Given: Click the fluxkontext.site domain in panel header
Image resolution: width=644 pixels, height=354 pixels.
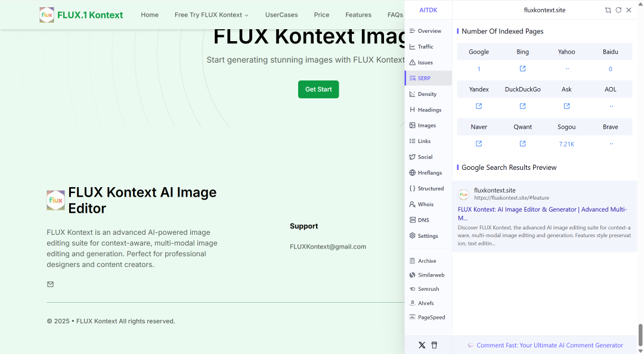Looking at the screenshot, I should pyautogui.click(x=544, y=10).
